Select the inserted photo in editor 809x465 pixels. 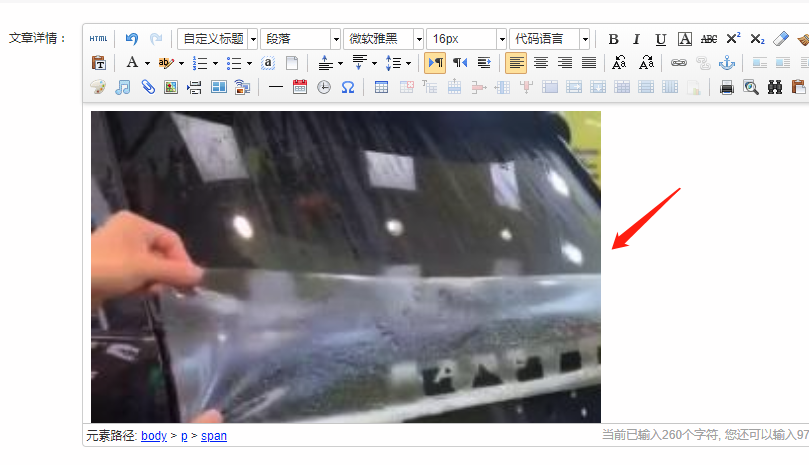coord(346,267)
